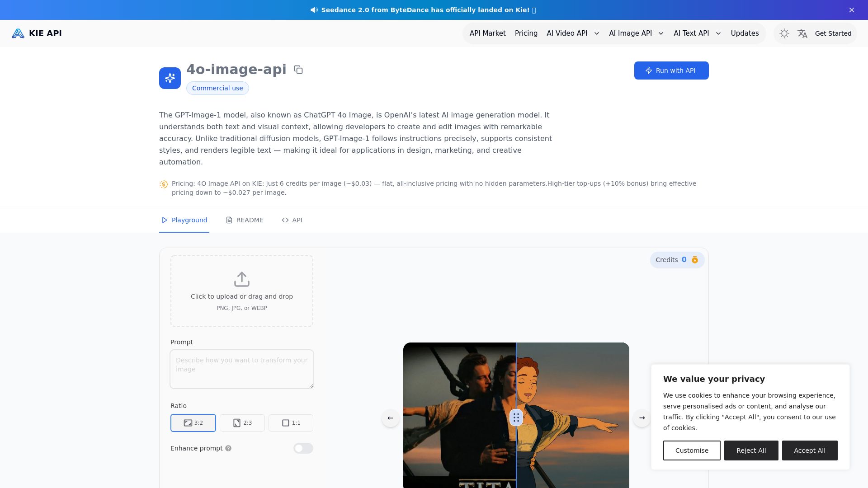This screenshot has width=868, height=488.
Task: Click the Enhance prompt help icon
Action: 228,448
